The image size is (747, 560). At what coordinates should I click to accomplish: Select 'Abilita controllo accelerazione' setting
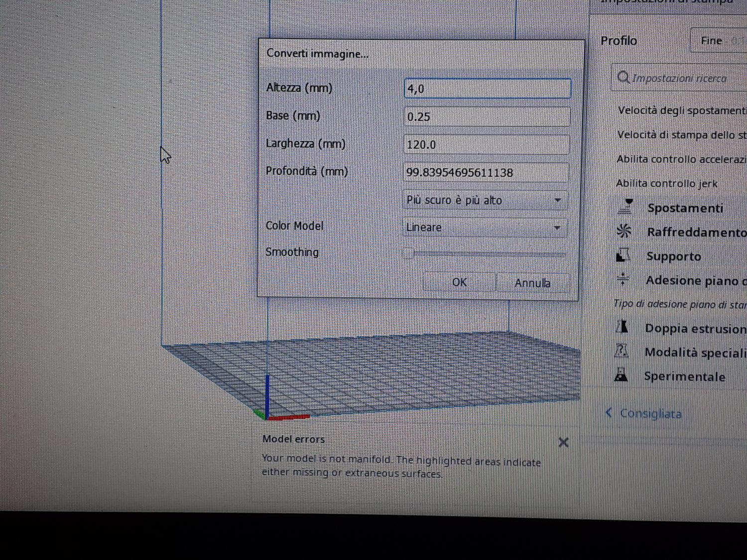tap(681, 159)
